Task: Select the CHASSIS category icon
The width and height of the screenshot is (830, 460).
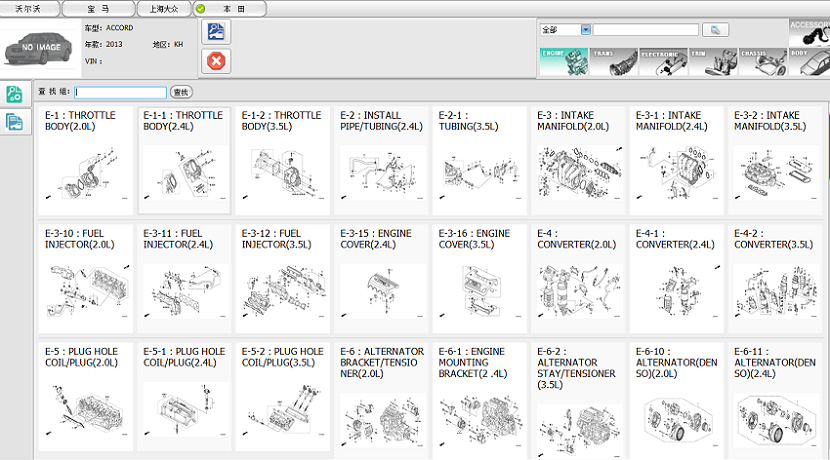Action: (763, 61)
